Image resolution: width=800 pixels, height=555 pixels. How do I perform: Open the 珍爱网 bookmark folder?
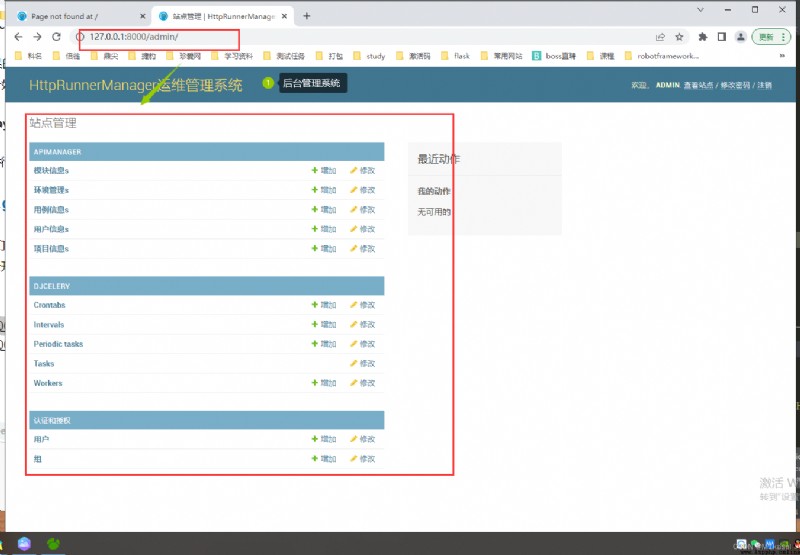(x=184, y=56)
